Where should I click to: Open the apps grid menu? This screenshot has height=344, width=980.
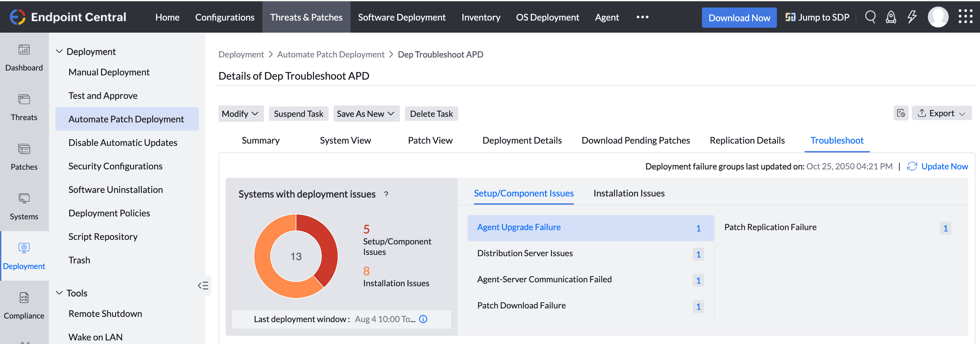click(x=965, y=17)
